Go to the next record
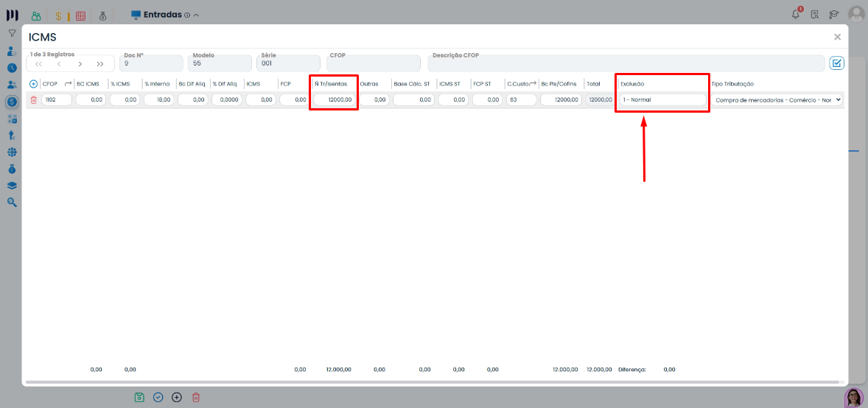868x408 pixels. pyautogui.click(x=80, y=64)
